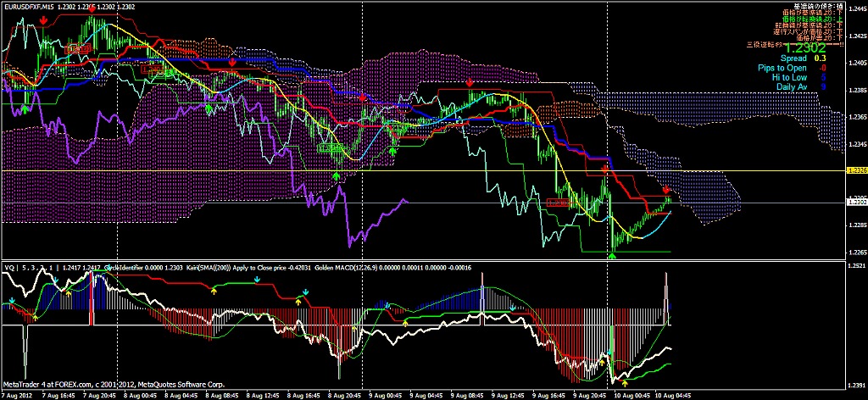868x400 pixels.
Task: Click the white 1.2302 current price axis tag
Action: 855,203
